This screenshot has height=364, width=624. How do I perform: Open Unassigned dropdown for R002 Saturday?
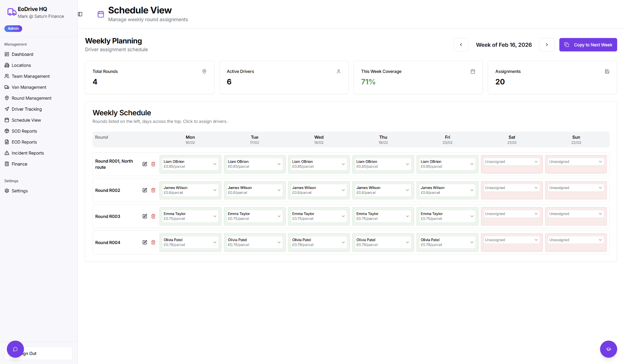512,188
